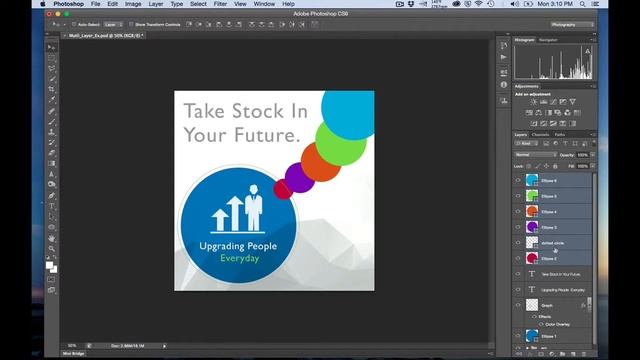Select the Move tool in the toolbox
Image resolution: width=640 pixels, height=360 pixels.
51,47
